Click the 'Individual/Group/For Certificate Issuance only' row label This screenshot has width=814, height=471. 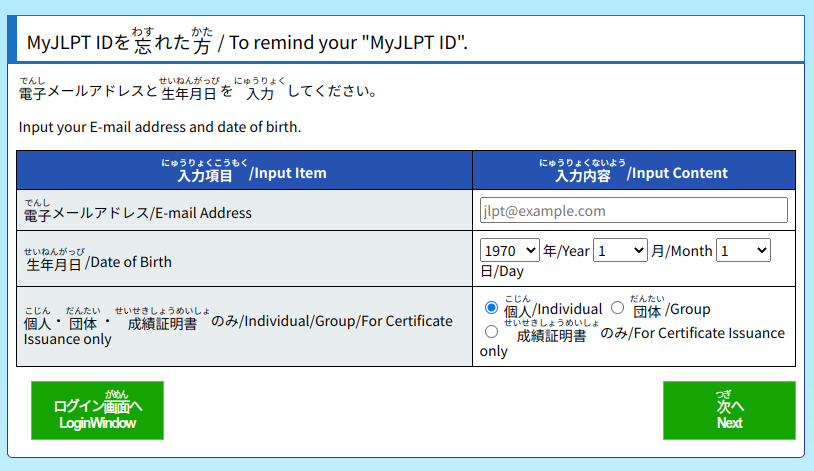point(238,327)
